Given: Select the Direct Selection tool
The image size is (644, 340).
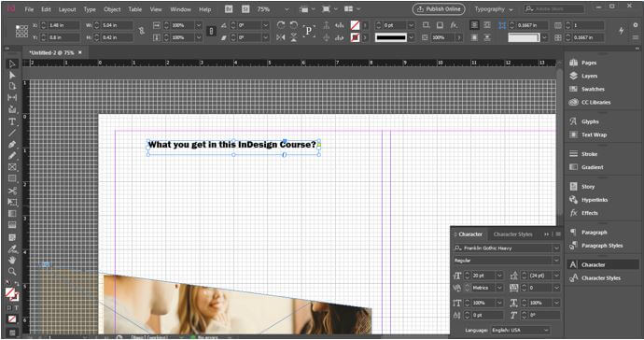Looking at the screenshot, I should (x=12, y=76).
